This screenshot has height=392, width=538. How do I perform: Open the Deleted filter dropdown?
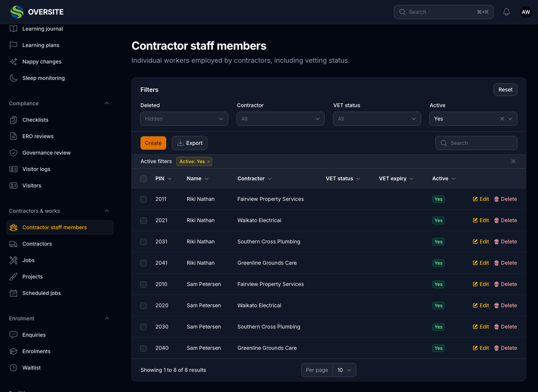tap(184, 119)
